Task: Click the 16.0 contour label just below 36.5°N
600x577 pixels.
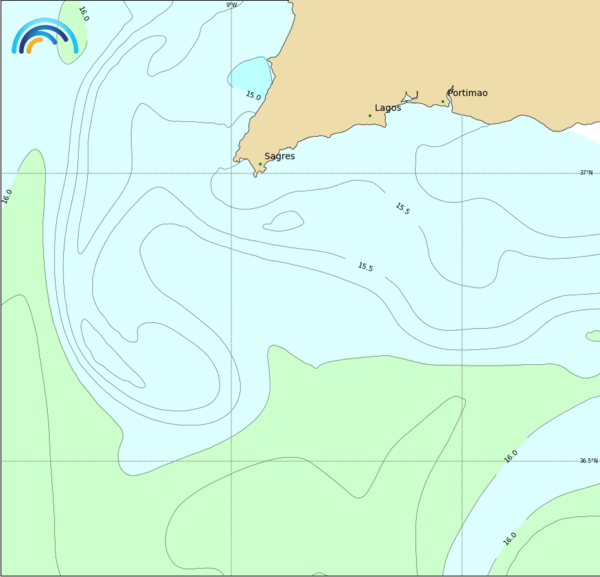Action: click(x=511, y=456)
